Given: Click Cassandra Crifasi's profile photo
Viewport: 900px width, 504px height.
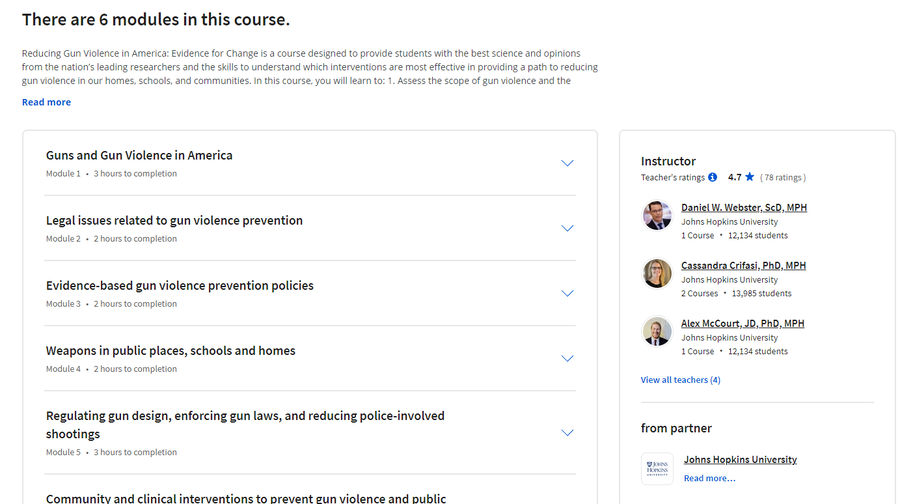Looking at the screenshot, I should tap(657, 273).
